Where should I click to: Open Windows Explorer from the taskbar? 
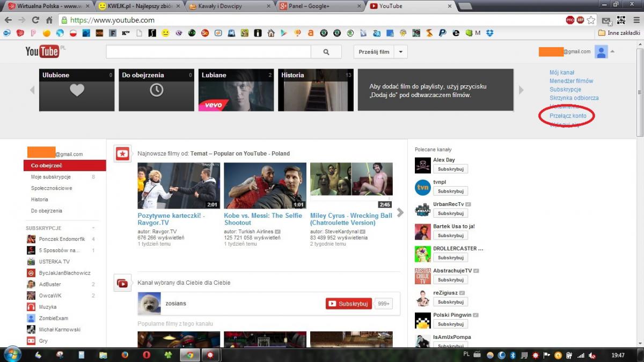[x=103, y=355]
